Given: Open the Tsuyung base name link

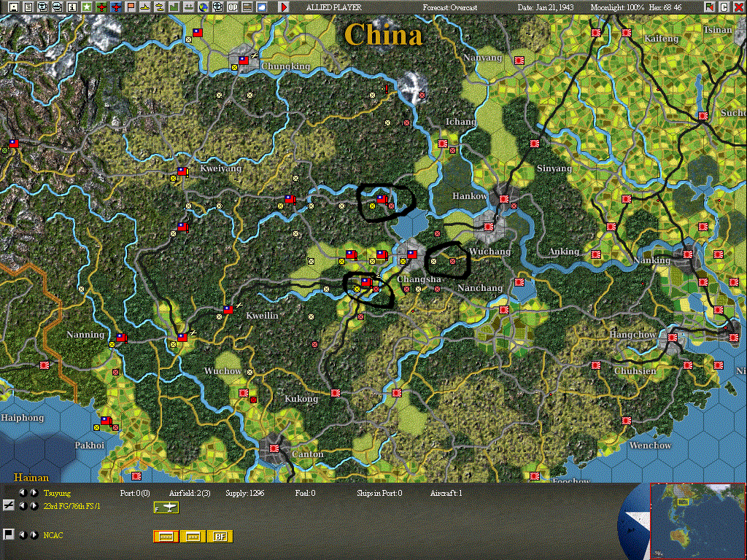Looking at the screenshot, I should point(57,494).
